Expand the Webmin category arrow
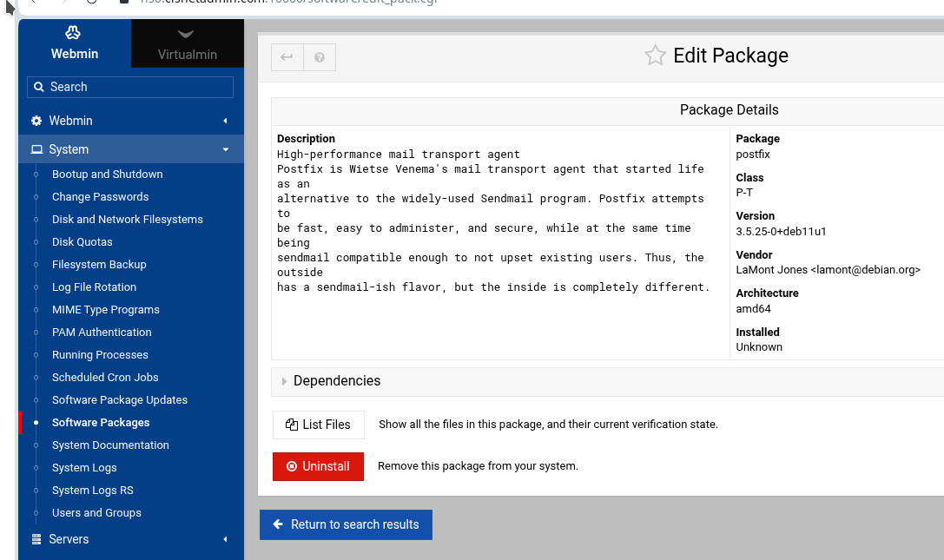The width and height of the screenshot is (944, 560). tap(225, 121)
